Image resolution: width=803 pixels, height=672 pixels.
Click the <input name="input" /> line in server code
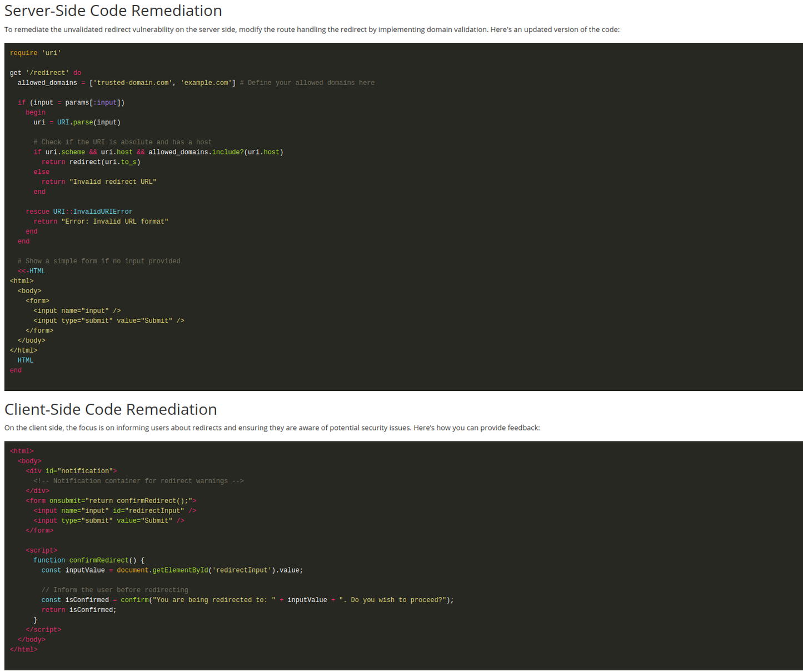77,311
